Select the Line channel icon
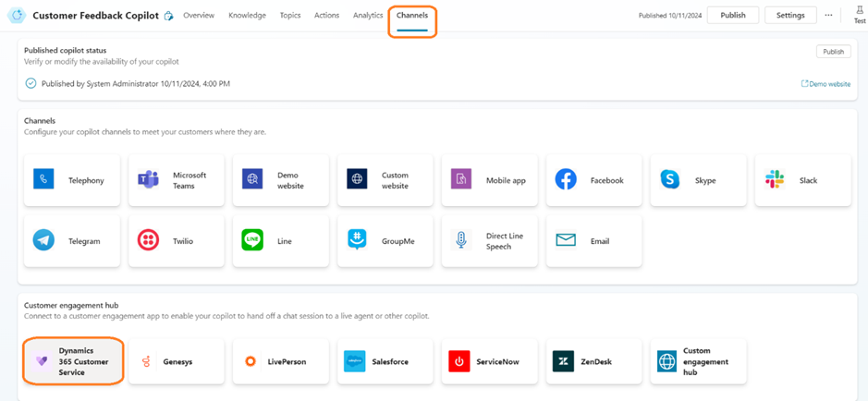The image size is (868, 401). 252,241
